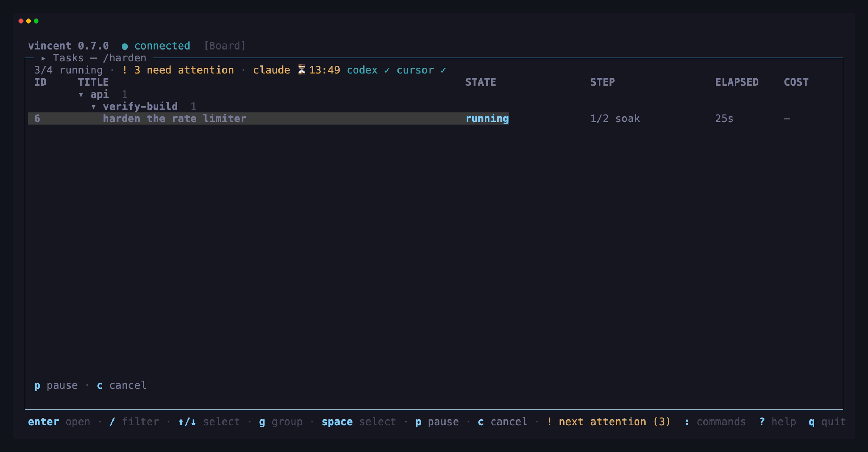
Task: Open '? help' in the footer
Action: point(778,422)
